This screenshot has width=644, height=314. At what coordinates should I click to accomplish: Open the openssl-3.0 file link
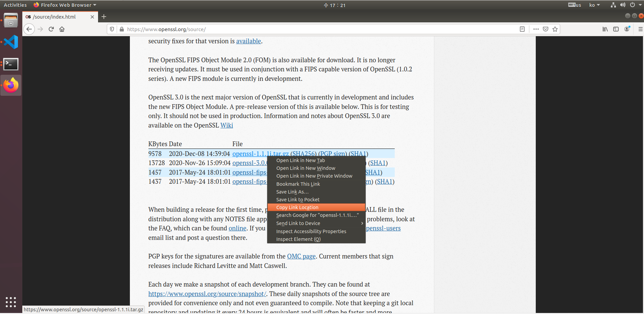click(x=250, y=163)
